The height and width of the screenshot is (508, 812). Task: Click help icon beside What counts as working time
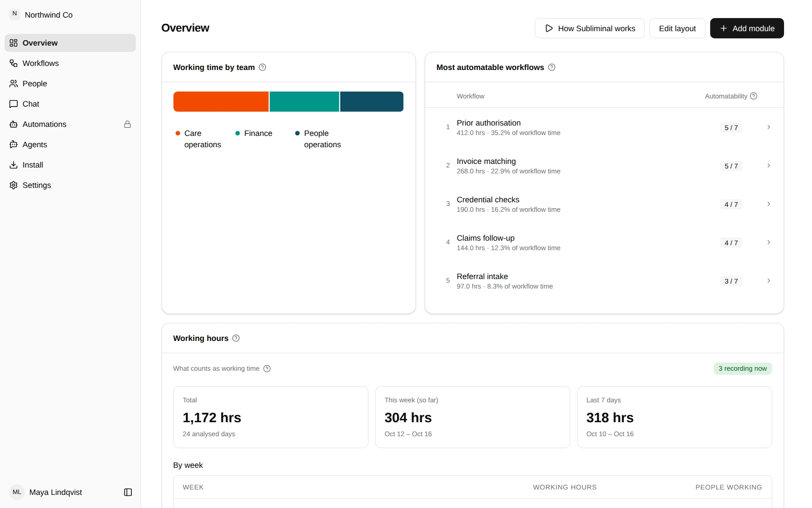click(x=267, y=368)
